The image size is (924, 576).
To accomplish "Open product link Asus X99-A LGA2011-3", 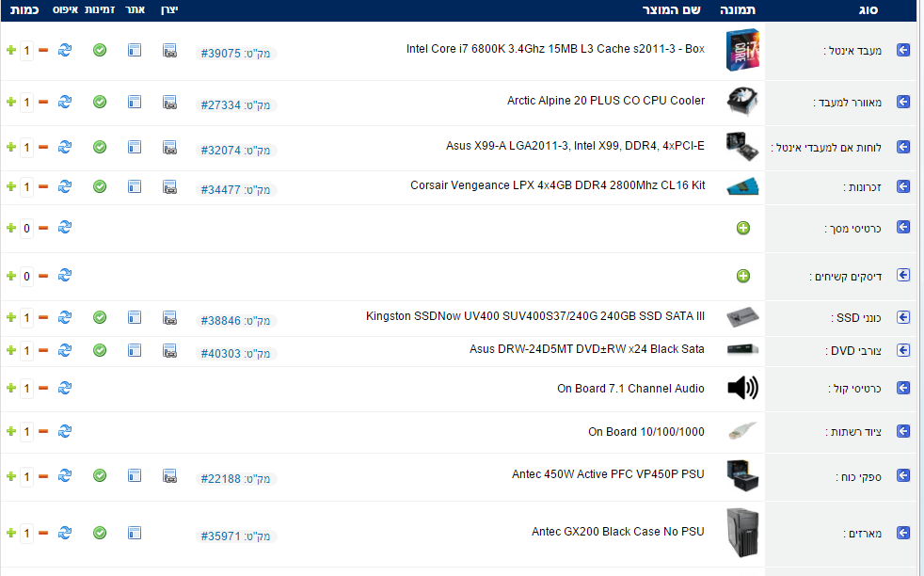I will (575, 146).
